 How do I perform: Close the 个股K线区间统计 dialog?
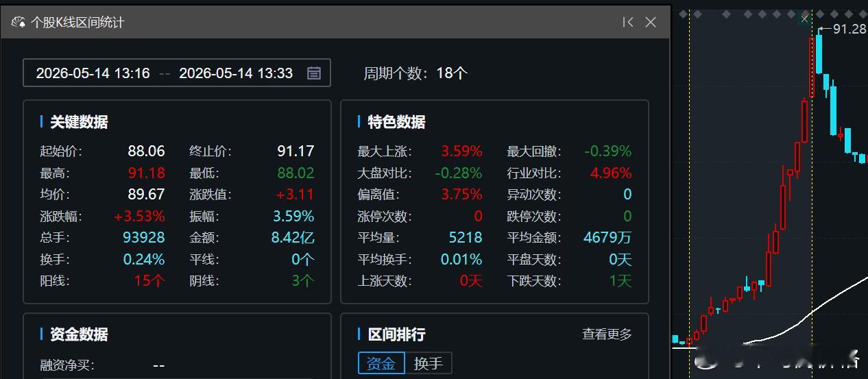coord(651,22)
